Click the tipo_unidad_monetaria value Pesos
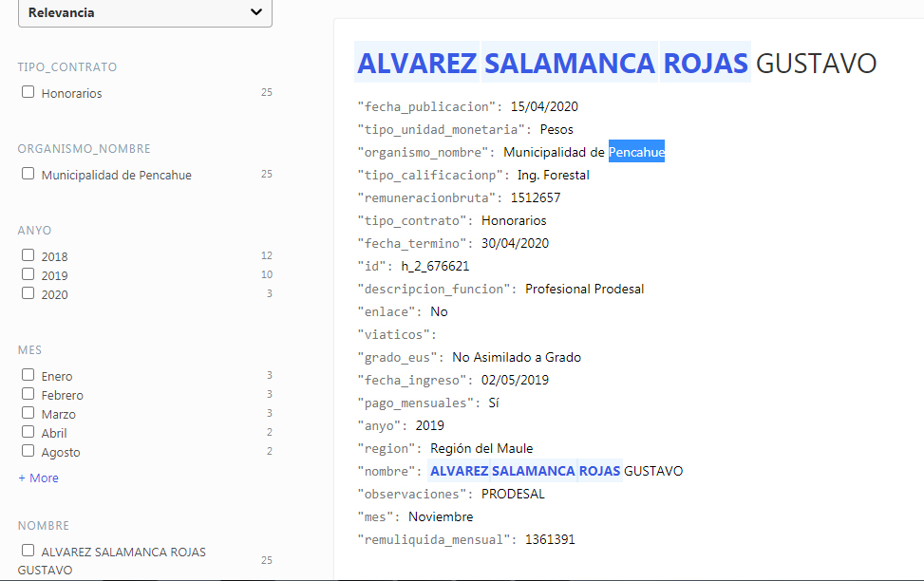 [556, 130]
